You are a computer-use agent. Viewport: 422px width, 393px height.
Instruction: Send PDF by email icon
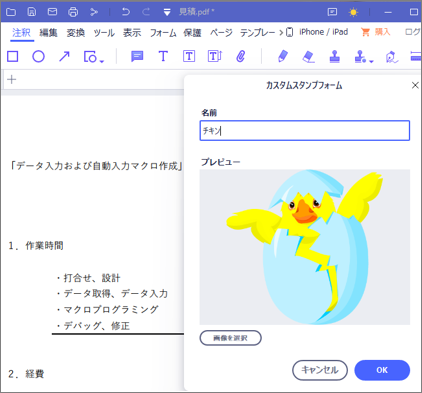[52, 12]
